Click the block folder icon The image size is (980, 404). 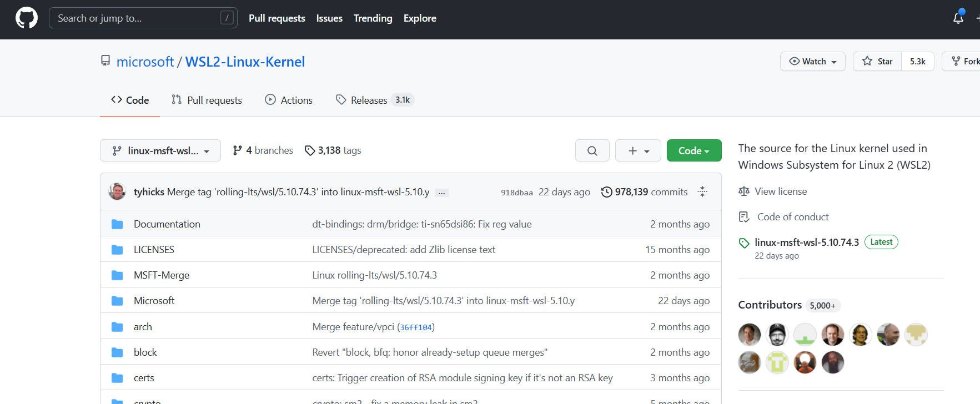pos(117,352)
